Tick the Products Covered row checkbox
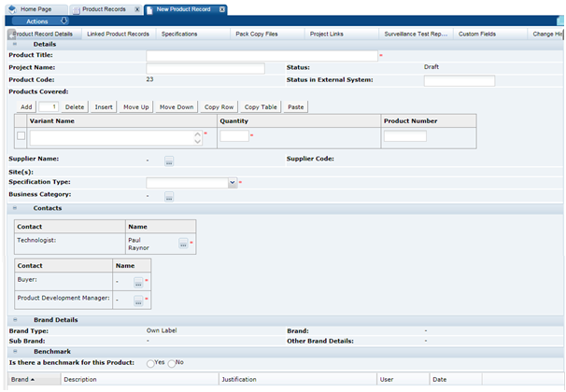Screen dimensions: 566x392 (x=21, y=135)
